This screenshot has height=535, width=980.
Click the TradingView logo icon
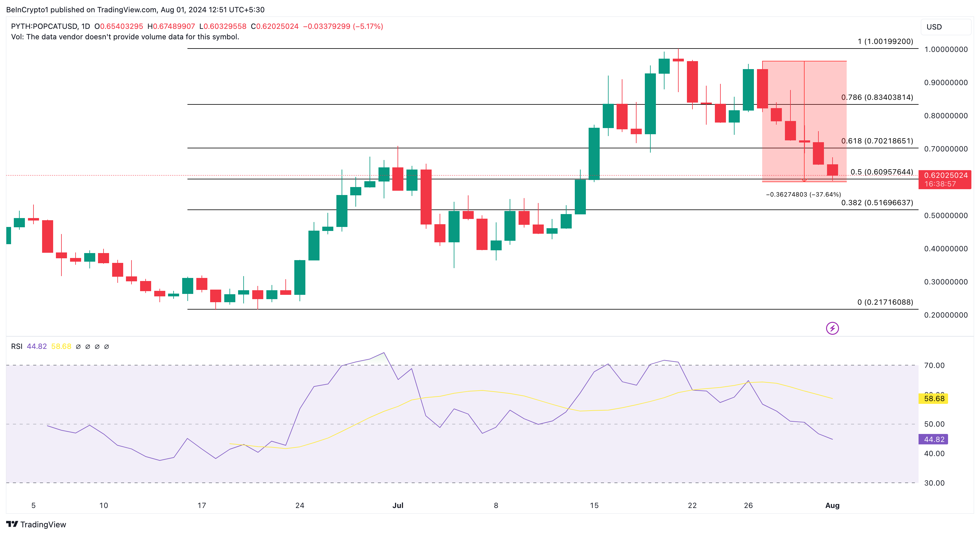(12, 524)
